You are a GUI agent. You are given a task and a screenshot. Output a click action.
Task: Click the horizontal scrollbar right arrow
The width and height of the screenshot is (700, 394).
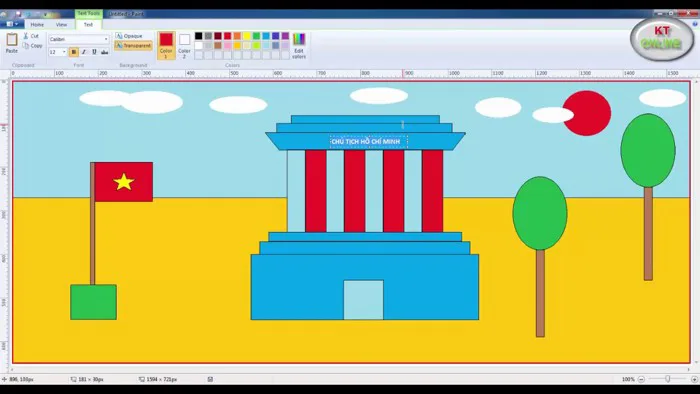click(689, 369)
